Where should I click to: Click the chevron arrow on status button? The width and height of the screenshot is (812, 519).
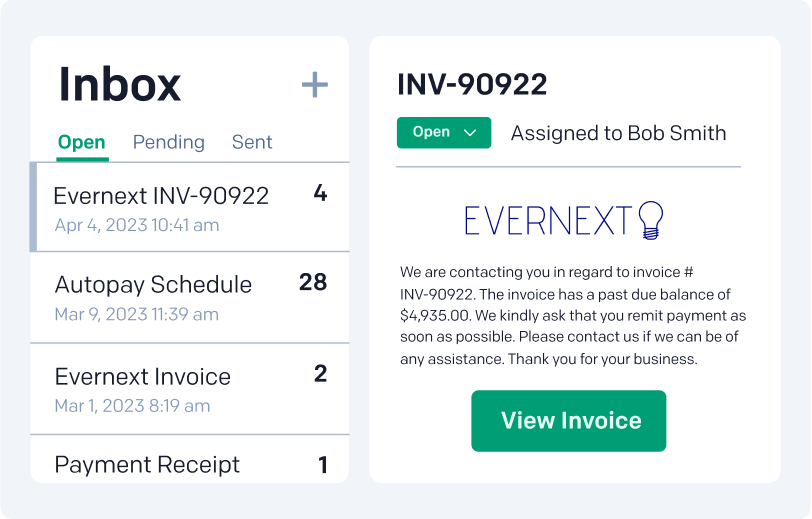click(470, 133)
